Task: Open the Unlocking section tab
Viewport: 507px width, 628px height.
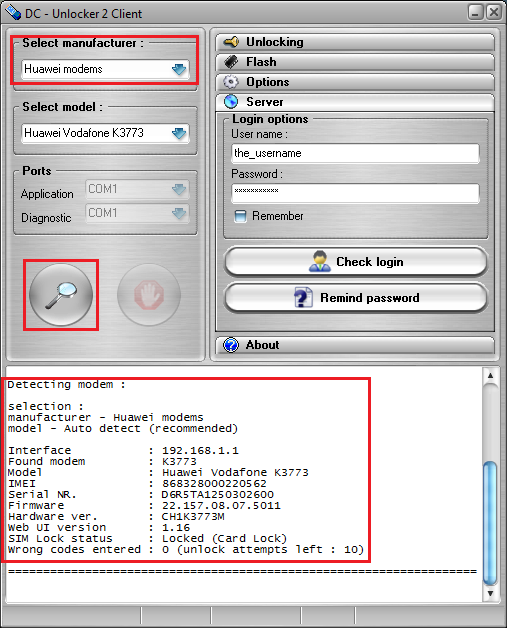Action: point(355,42)
